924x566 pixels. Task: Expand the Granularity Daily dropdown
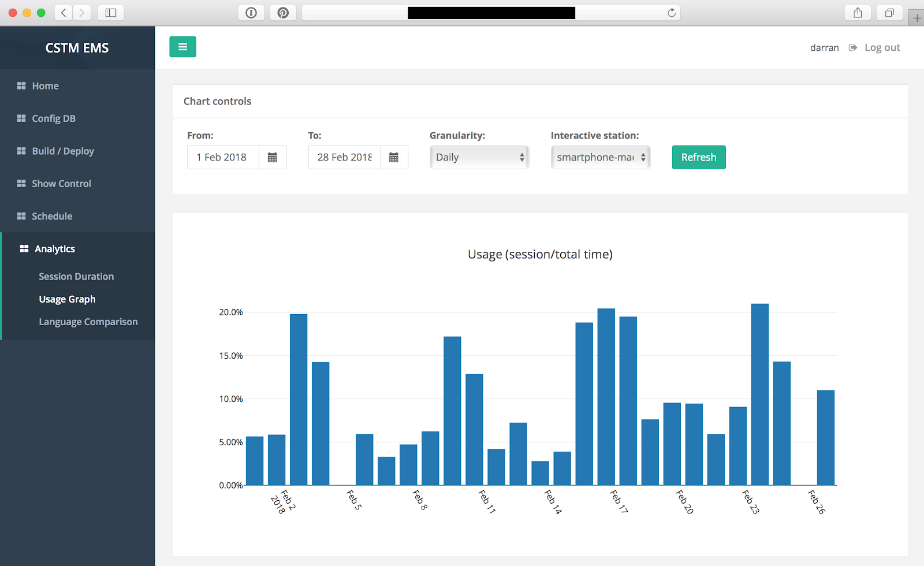coord(479,157)
